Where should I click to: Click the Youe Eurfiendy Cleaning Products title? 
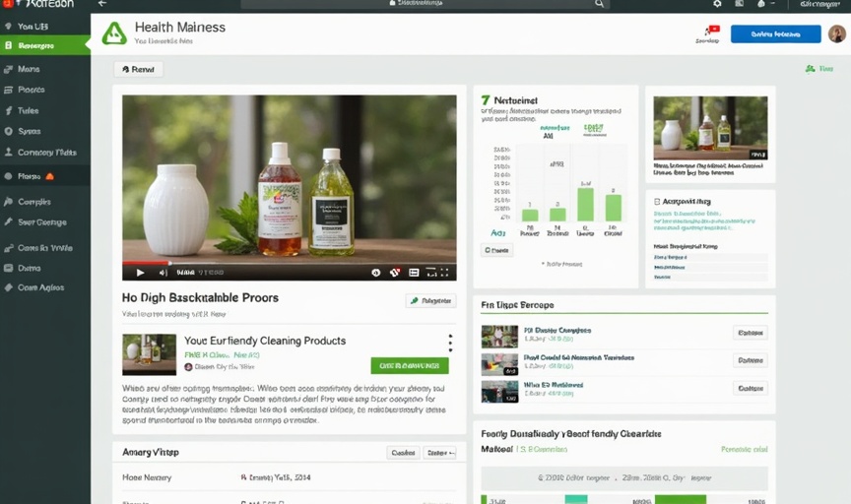click(265, 341)
